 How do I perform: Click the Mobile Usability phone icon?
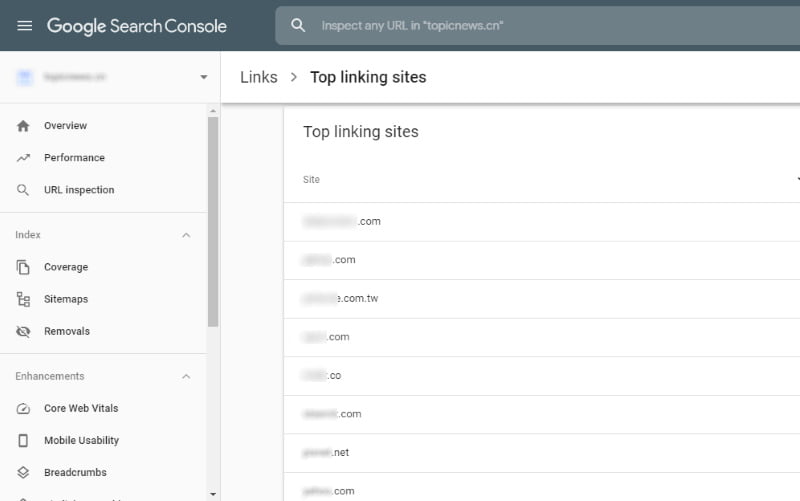(x=23, y=441)
